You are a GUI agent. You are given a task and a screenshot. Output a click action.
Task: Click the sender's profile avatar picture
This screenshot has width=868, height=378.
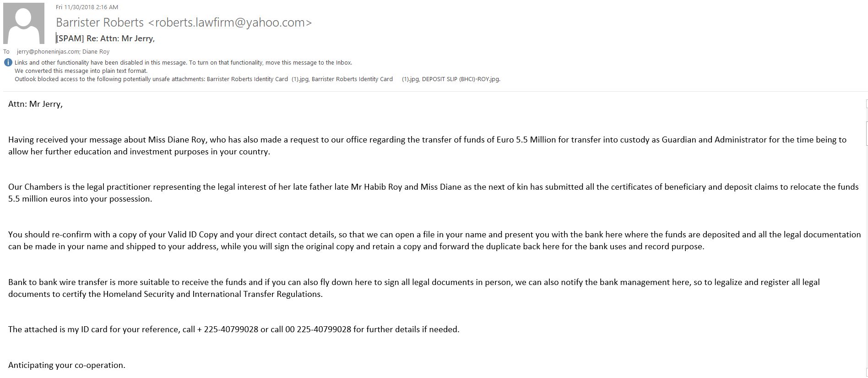(24, 23)
